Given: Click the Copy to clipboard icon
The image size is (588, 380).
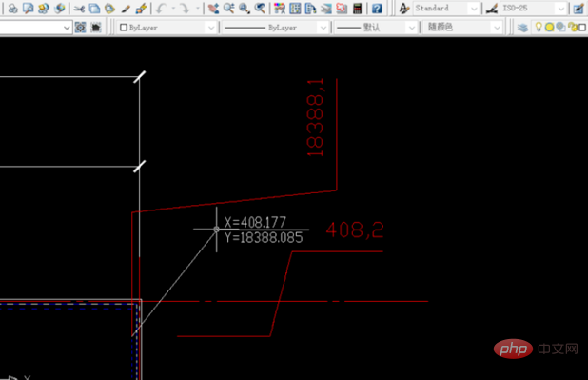Looking at the screenshot, I should tap(94, 9).
